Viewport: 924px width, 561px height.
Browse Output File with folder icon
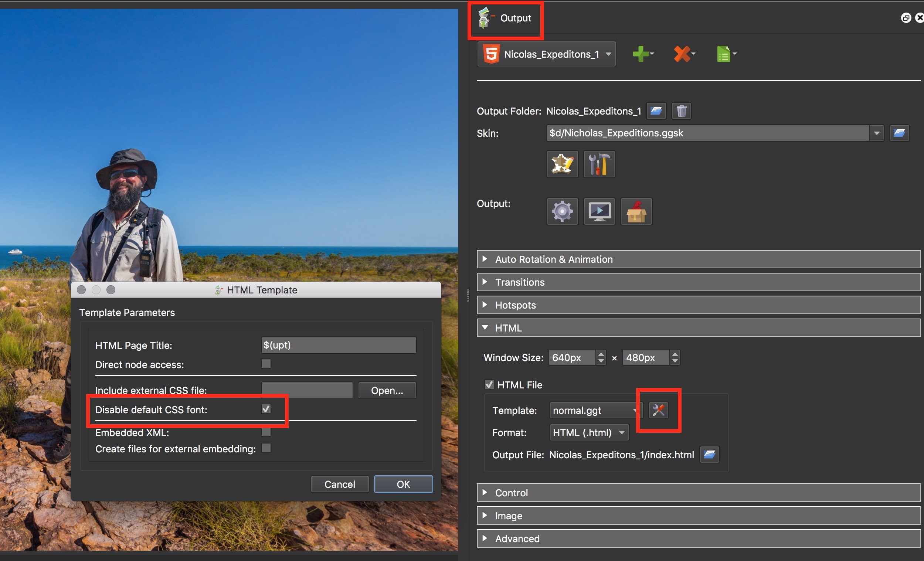(710, 455)
